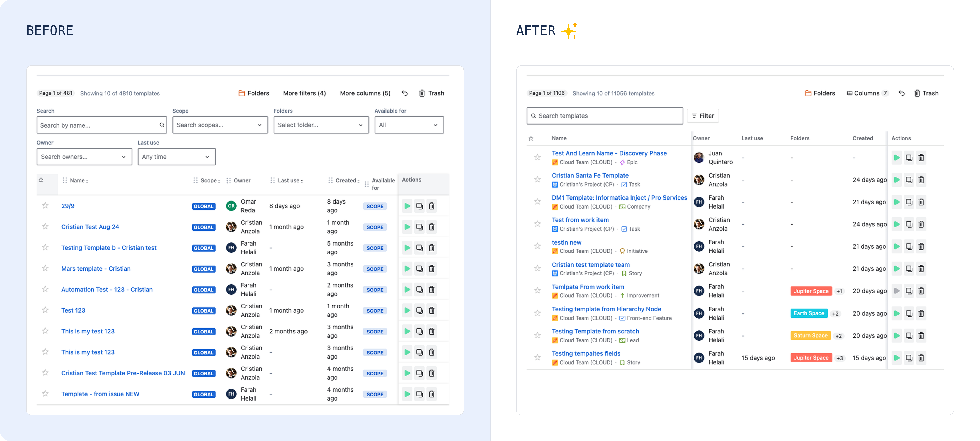Favorite the 'testin new' template
The width and height of the screenshot is (980, 441).
(x=537, y=246)
